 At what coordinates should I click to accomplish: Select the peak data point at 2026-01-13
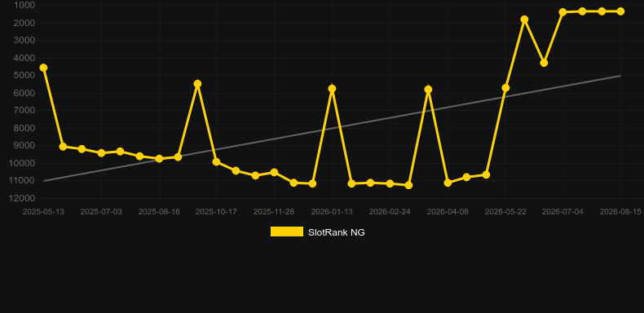click(332, 89)
